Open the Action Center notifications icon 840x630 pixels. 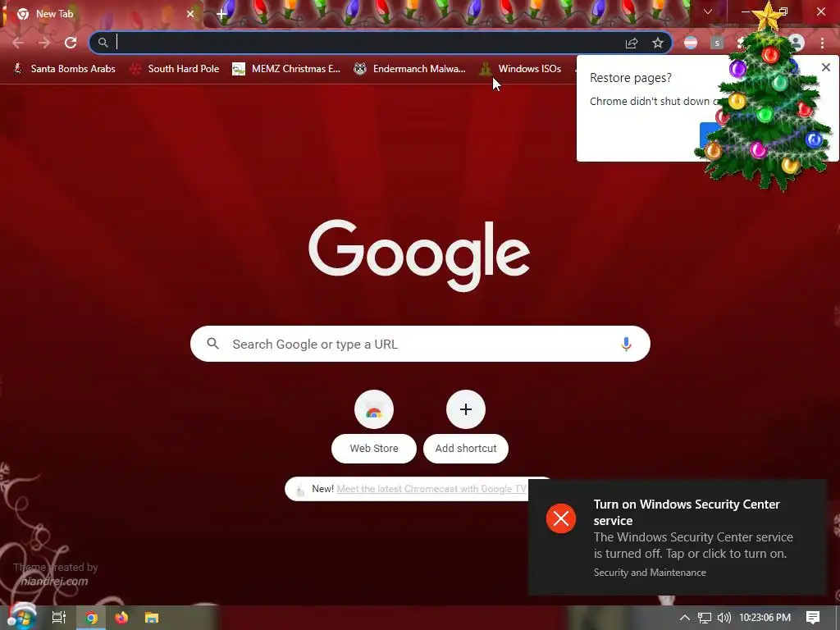813,618
